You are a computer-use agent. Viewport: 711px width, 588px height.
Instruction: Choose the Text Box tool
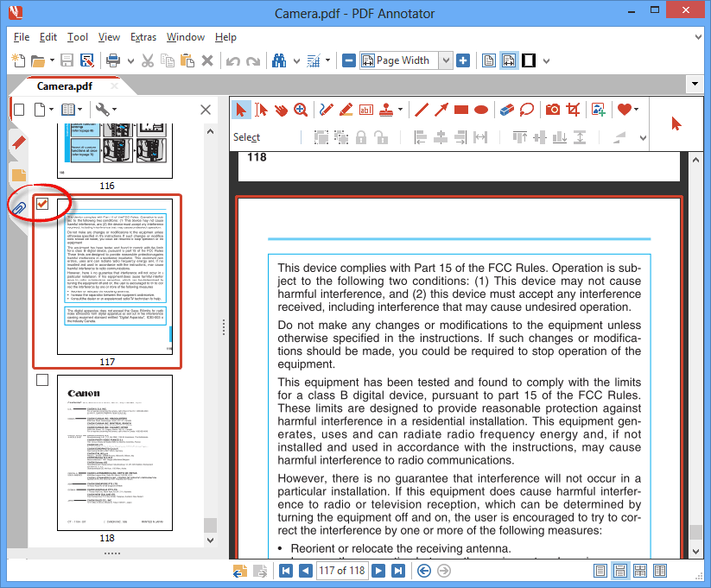tap(365, 110)
